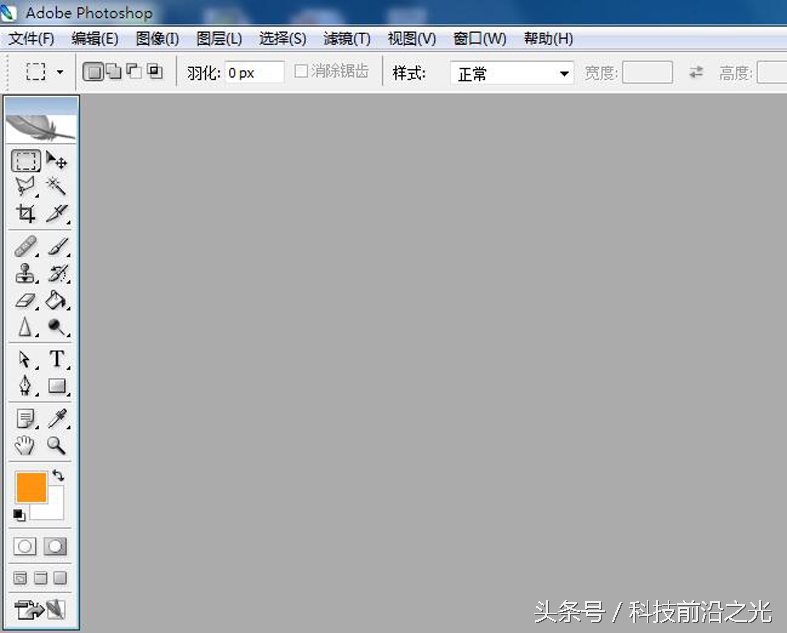Toggle Subtract from Selection mode
The image size is (787, 633).
(134, 71)
